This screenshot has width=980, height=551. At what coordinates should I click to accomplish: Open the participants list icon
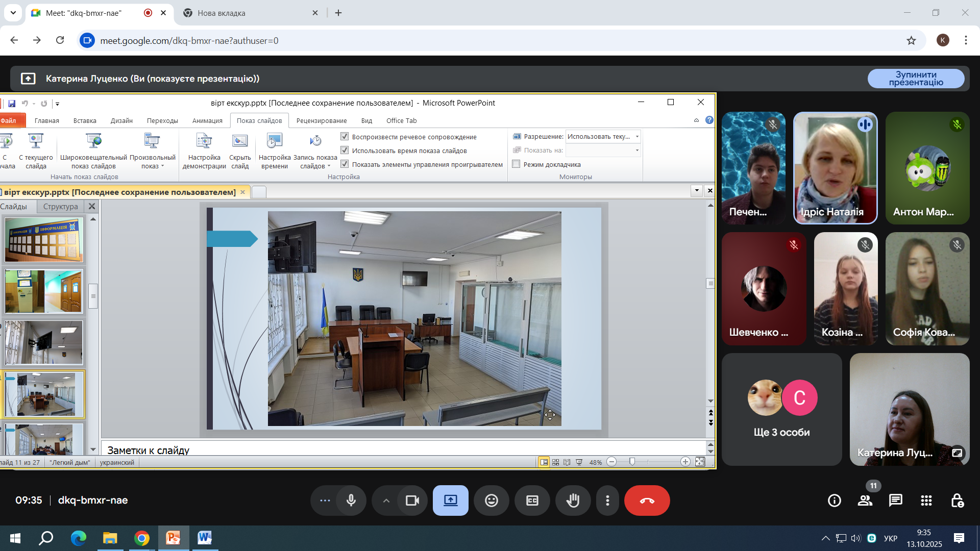(865, 500)
